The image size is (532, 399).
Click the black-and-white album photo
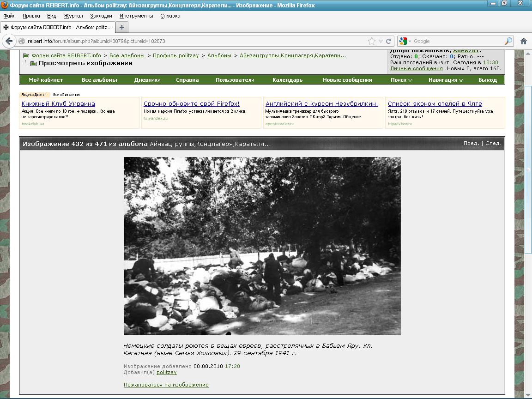coord(262,246)
